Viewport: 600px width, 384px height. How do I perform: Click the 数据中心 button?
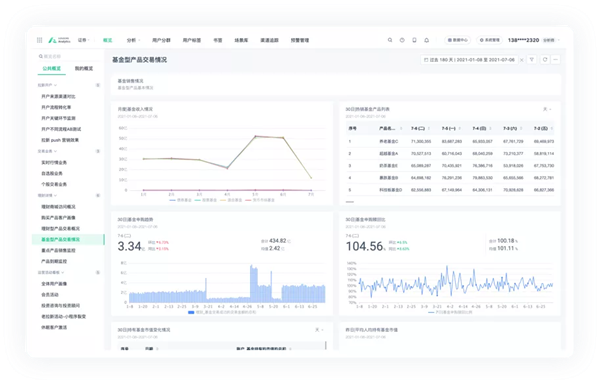[x=458, y=40]
